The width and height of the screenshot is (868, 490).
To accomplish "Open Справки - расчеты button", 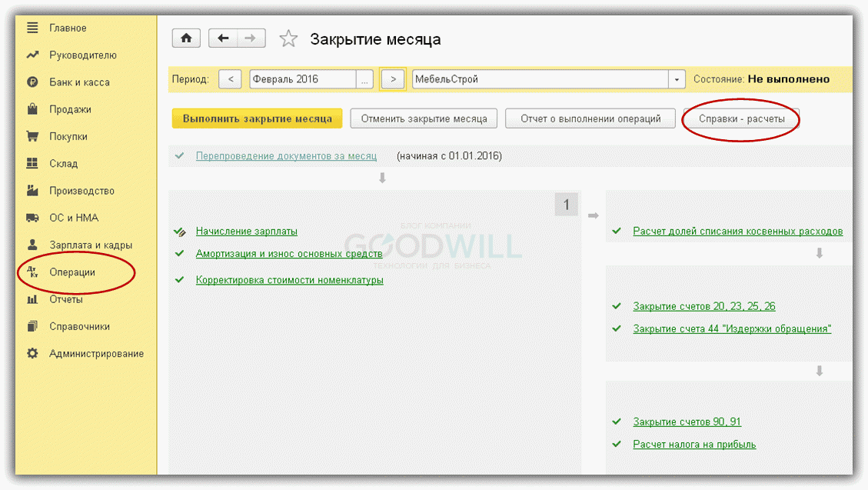I will 741,118.
